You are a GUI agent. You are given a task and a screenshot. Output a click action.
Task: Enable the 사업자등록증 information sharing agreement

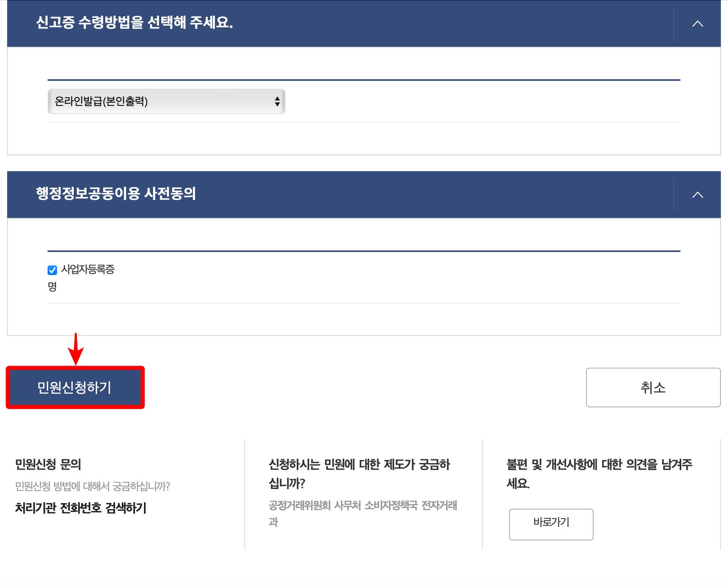[x=53, y=271]
